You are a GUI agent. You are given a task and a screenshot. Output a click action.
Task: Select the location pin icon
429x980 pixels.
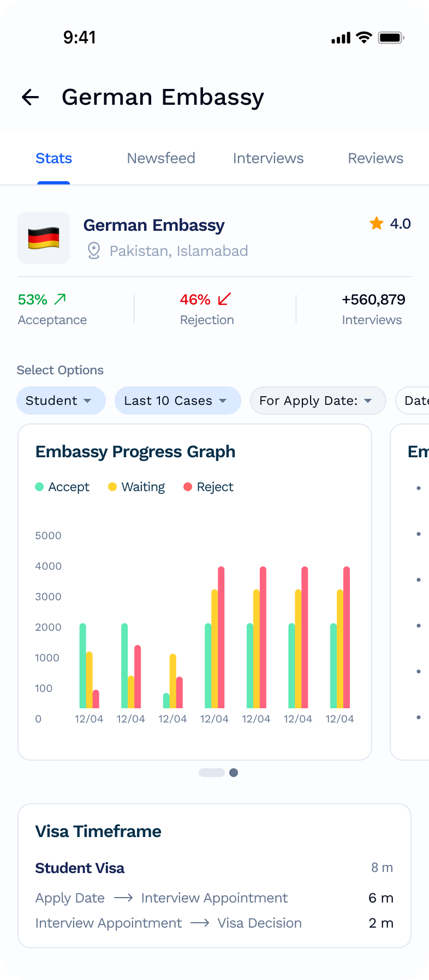94,251
